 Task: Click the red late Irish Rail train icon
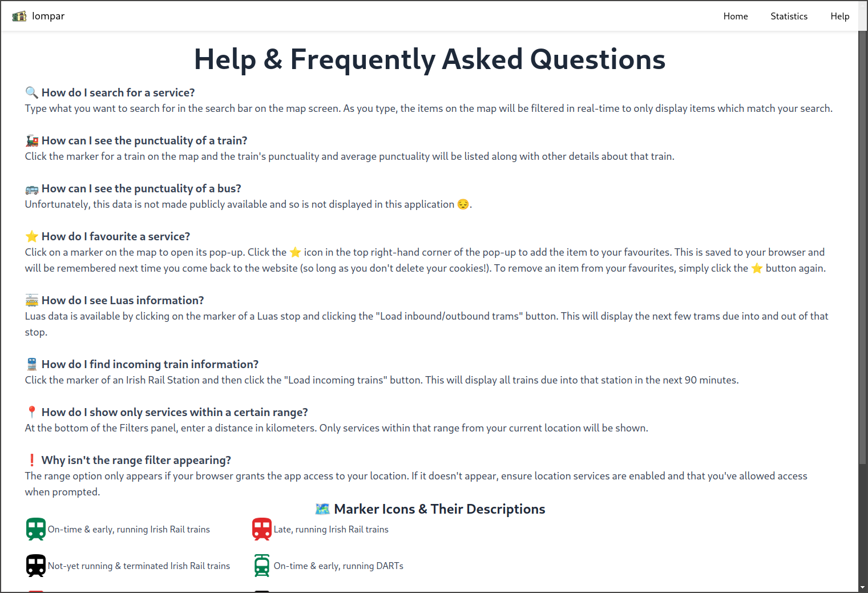[x=262, y=529]
